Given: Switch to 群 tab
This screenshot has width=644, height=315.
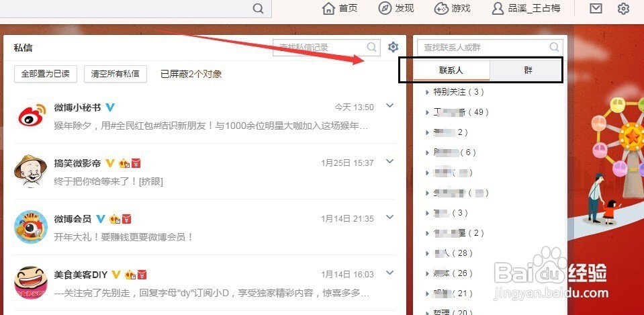Looking at the screenshot, I should [x=528, y=71].
